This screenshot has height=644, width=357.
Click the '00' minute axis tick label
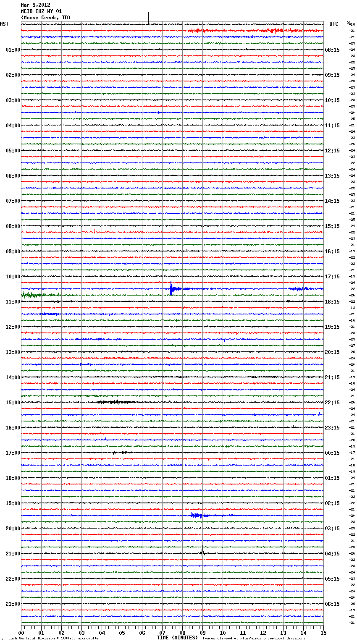pyautogui.click(x=21, y=633)
